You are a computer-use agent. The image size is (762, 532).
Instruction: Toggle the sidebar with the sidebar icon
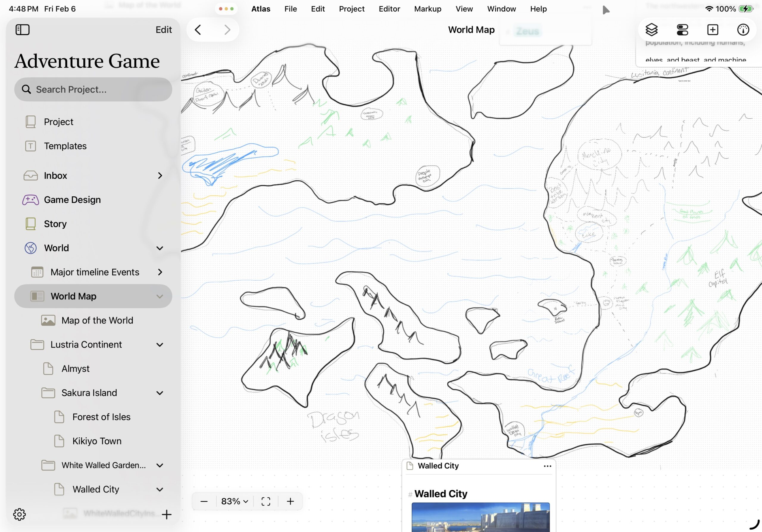(x=23, y=29)
